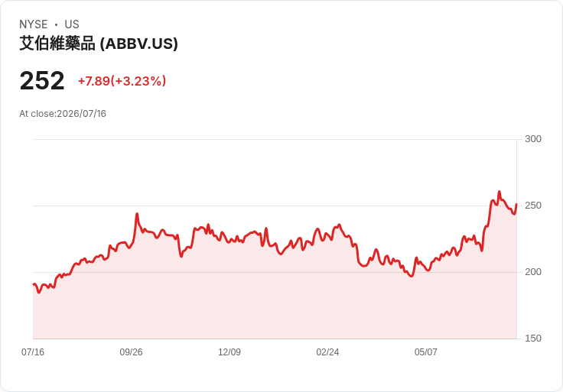Click the 05/07 x-axis date label
The image size is (563, 392).
tap(426, 352)
